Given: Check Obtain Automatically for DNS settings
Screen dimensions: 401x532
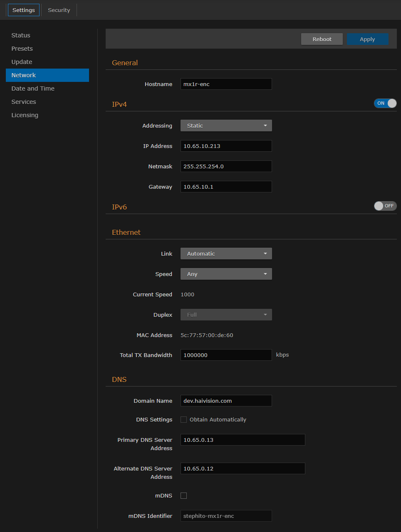Looking at the screenshot, I should click(183, 419).
